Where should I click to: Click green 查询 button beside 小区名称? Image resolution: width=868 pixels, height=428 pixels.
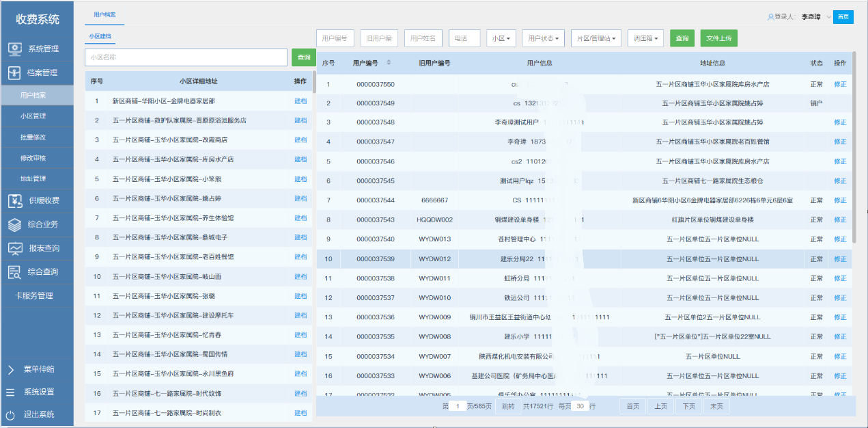[303, 57]
